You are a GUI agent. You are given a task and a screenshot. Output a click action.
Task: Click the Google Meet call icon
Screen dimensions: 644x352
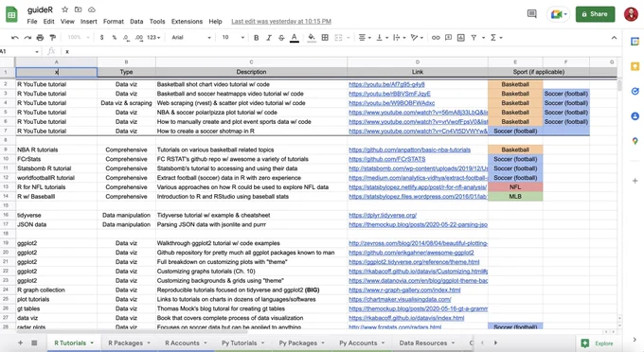pyautogui.click(x=558, y=14)
